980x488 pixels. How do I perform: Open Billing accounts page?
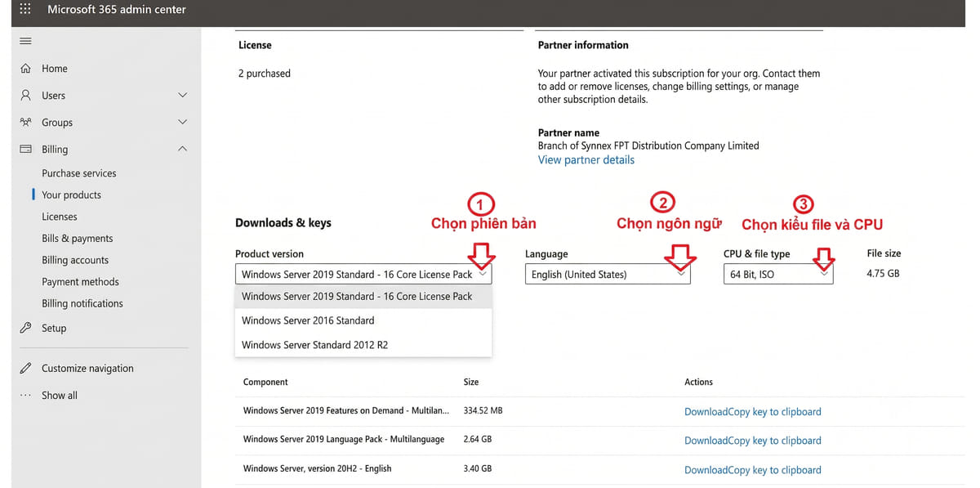pyautogui.click(x=75, y=260)
